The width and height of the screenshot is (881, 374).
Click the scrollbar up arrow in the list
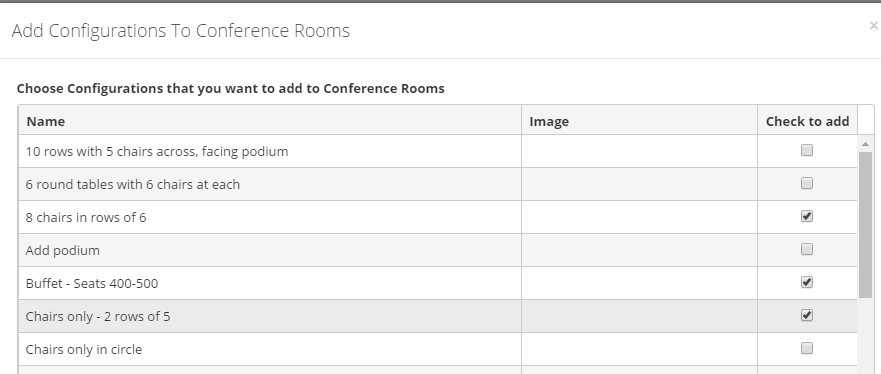[865, 145]
